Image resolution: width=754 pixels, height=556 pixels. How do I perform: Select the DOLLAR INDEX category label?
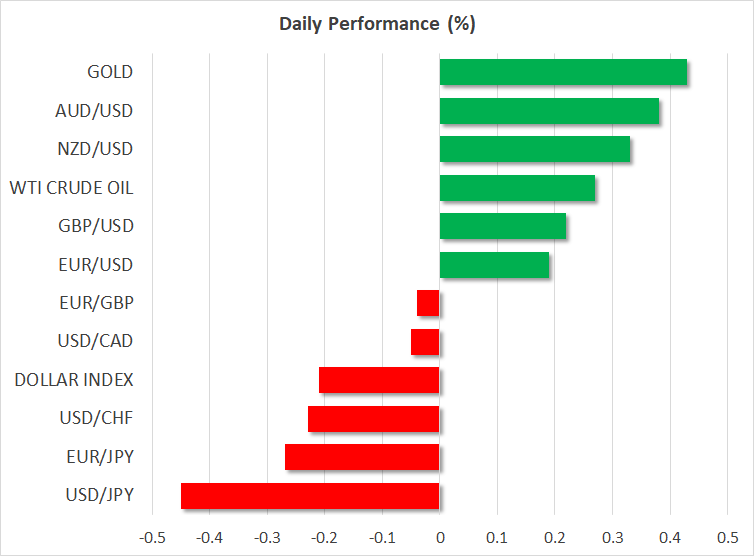click(74, 380)
